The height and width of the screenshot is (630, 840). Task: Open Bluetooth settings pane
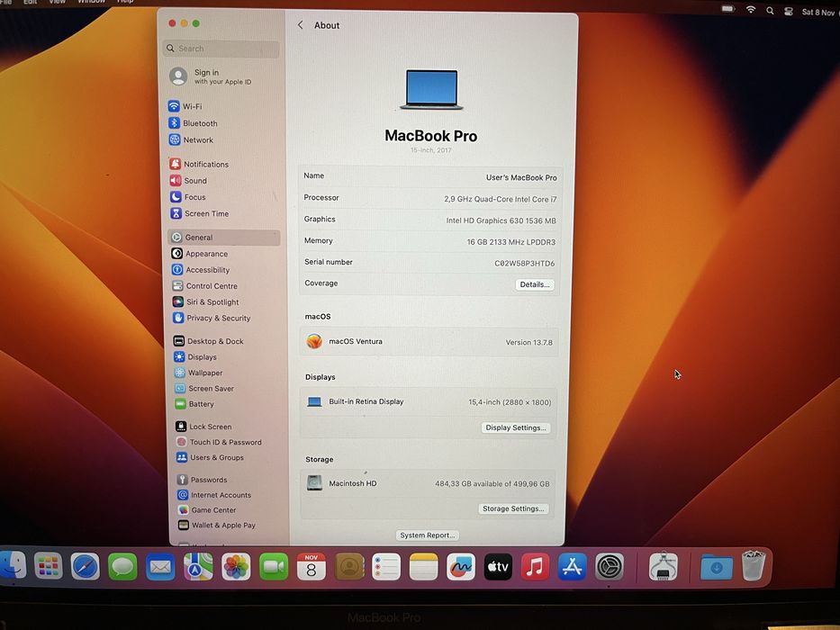(x=193, y=123)
